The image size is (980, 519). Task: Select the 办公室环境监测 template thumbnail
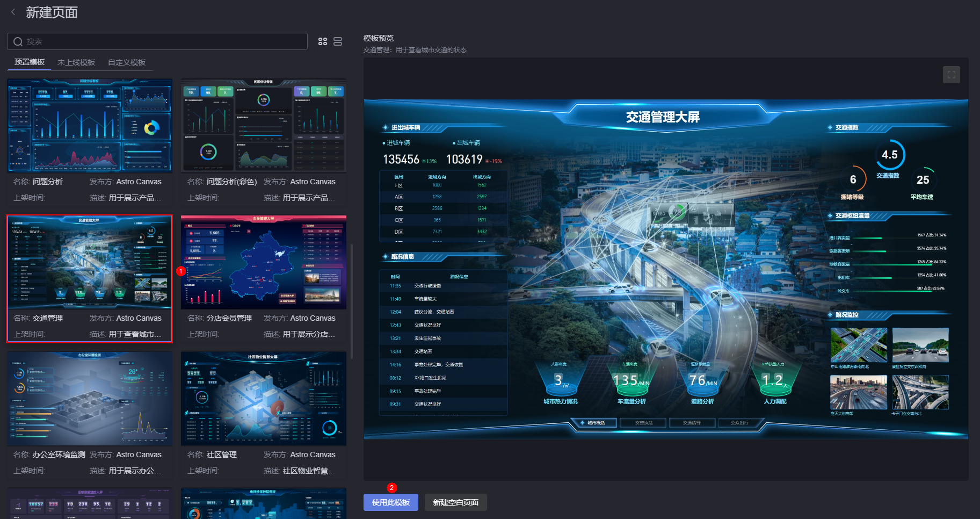(90, 399)
